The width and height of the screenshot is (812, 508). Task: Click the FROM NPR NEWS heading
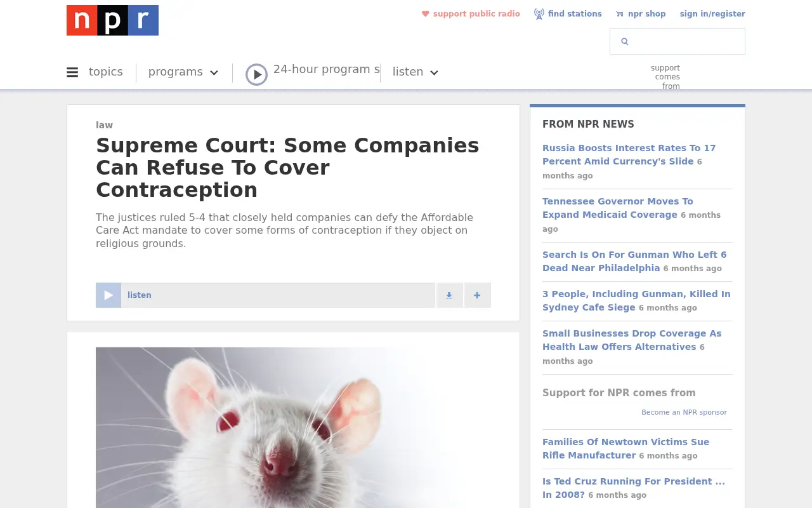pyautogui.click(x=588, y=124)
